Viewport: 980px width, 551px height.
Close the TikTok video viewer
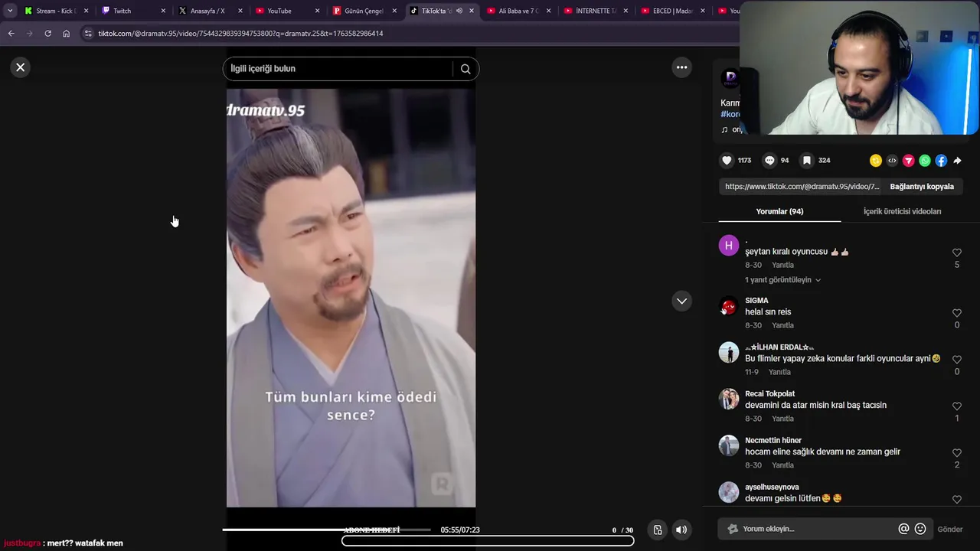21,67
